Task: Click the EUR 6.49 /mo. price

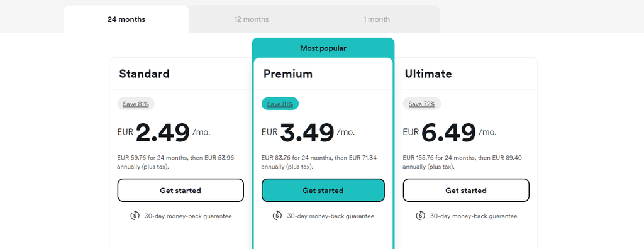Action: pyautogui.click(x=450, y=132)
